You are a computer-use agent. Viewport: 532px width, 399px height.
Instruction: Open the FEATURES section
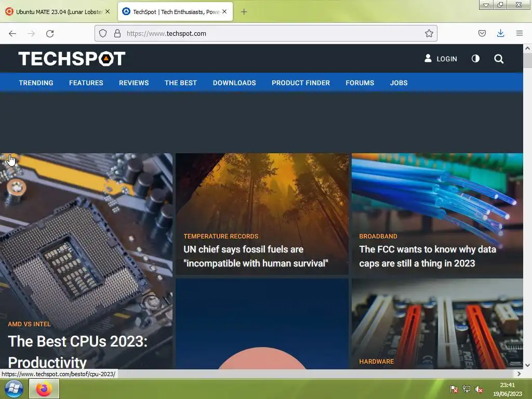(x=86, y=83)
